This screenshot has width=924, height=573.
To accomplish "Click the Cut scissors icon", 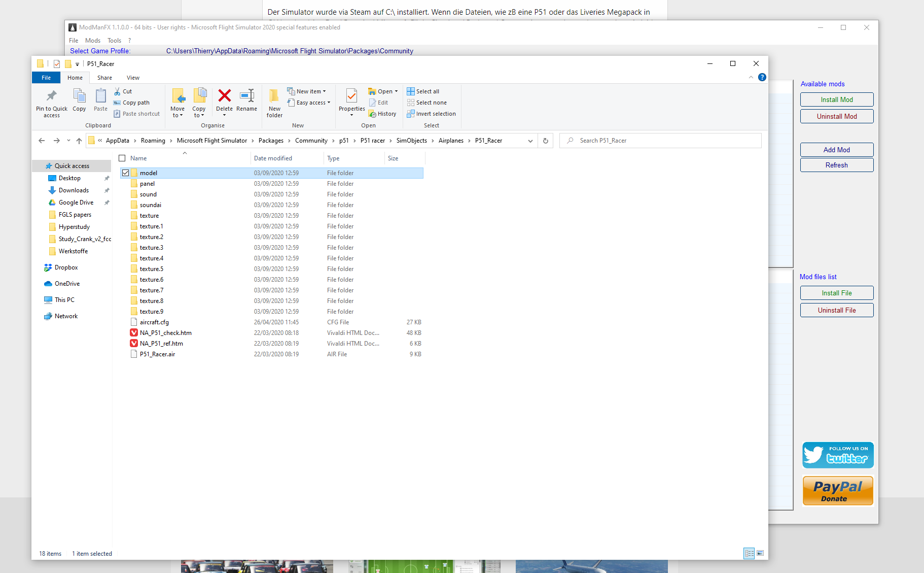I will pos(117,91).
